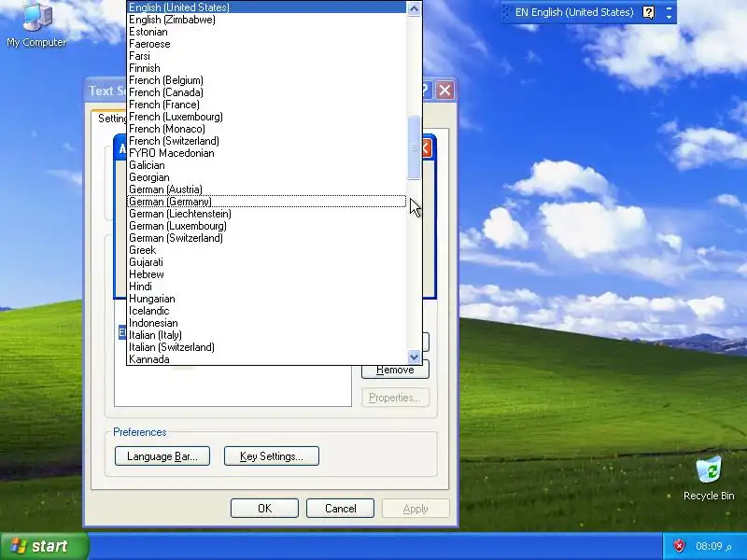The height and width of the screenshot is (560, 747).
Task: Select French (Canada) in the list
Action: tap(267, 92)
